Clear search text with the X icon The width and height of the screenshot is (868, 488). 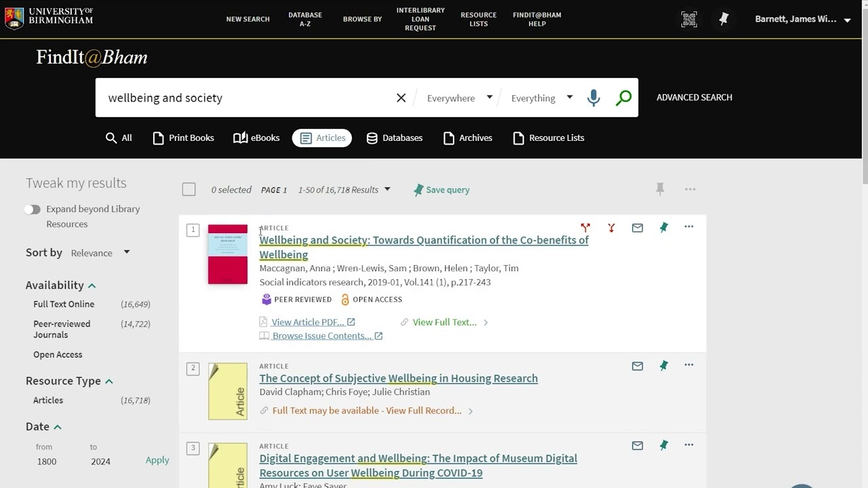pyautogui.click(x=401, y=98)
